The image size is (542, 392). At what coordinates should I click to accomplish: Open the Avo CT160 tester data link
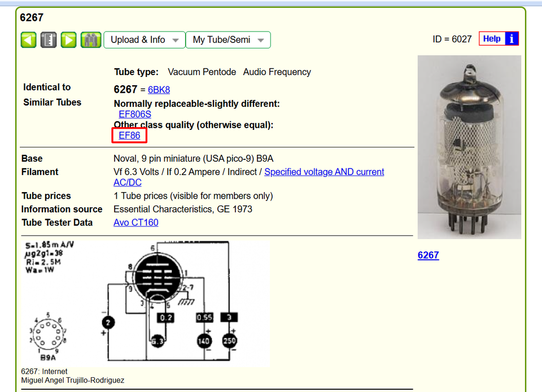[136, 223]
